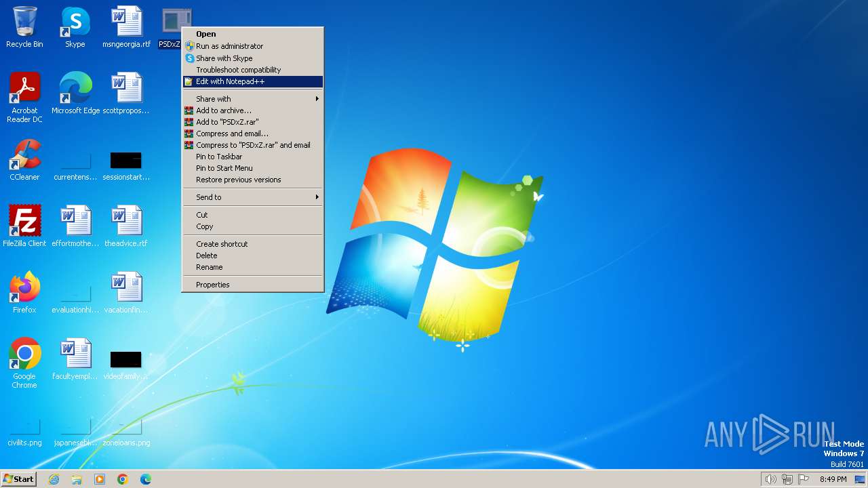
Task: Choose Create shortcut
Action: [x=253, y=244]
